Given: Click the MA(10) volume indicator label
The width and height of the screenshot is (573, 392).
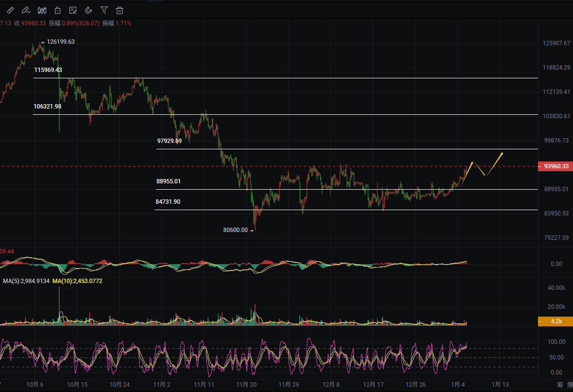Looking at the screenshot, I should (x=77, y=281).
